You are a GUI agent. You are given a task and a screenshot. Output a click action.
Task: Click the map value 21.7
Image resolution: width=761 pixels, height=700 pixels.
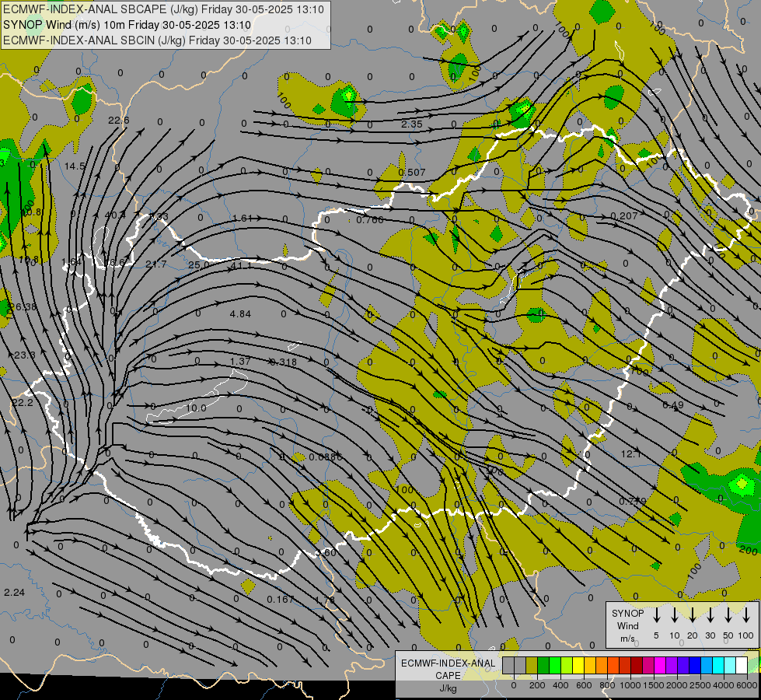pos(156,264)
